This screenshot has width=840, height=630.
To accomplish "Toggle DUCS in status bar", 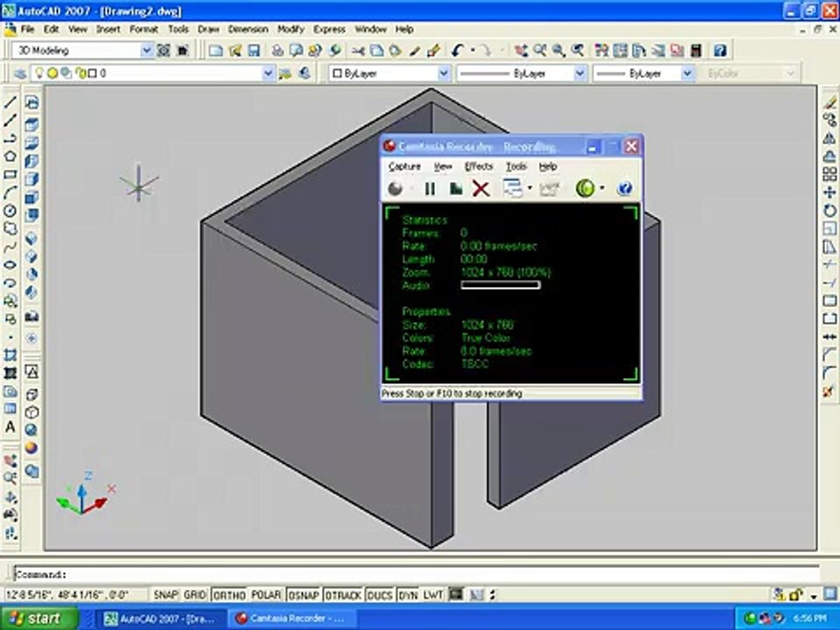I will pyautogui.click(x=380, y=595).
